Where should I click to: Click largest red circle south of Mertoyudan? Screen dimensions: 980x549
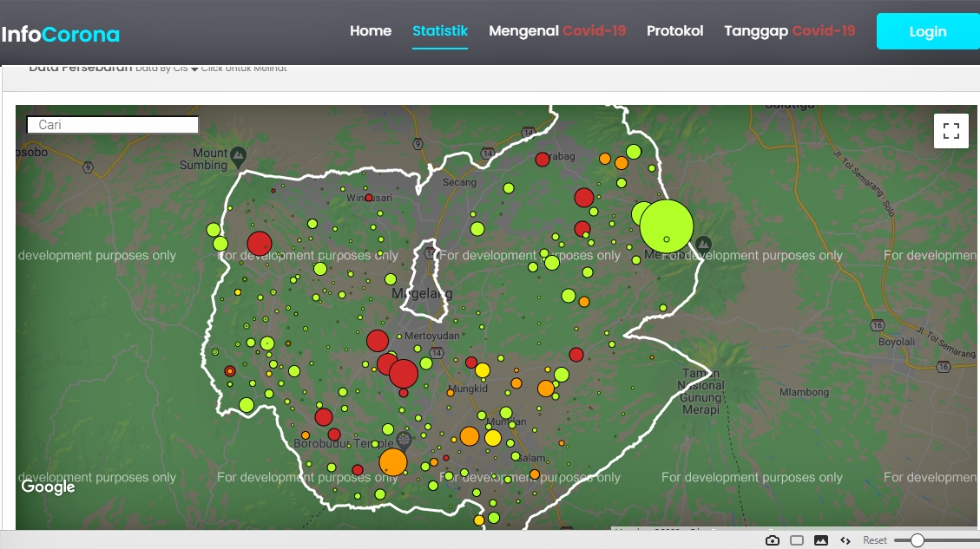404,374
